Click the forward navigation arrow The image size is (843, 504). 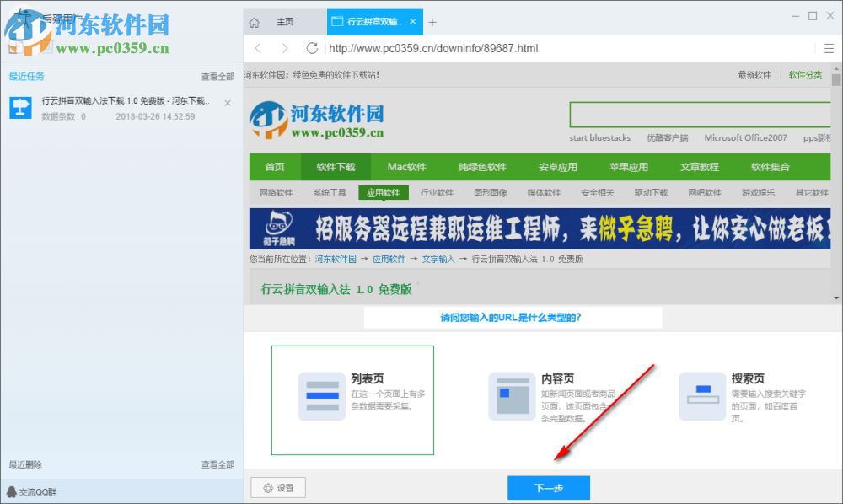click(284, 48)
